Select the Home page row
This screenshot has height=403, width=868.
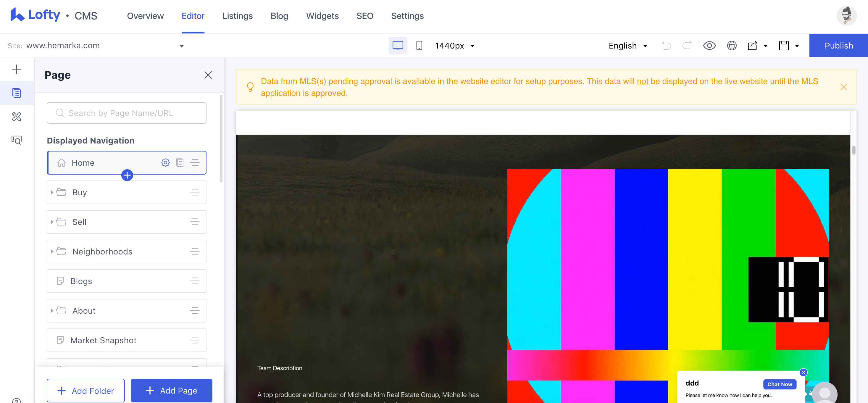126,163
